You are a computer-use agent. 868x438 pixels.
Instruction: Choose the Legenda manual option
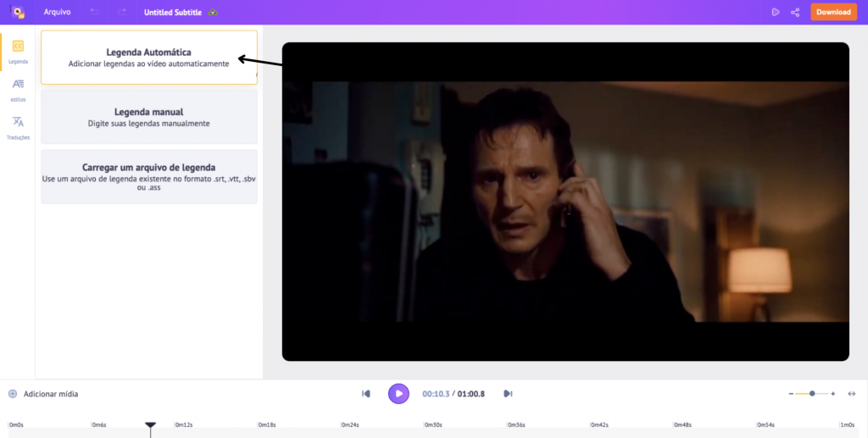[148, 117]
